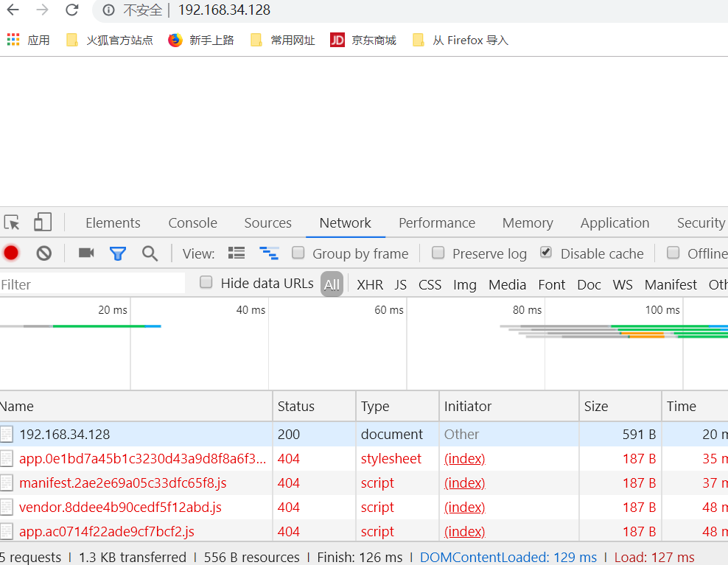
Task: Switch to Application tab
Action: point(615,223)
